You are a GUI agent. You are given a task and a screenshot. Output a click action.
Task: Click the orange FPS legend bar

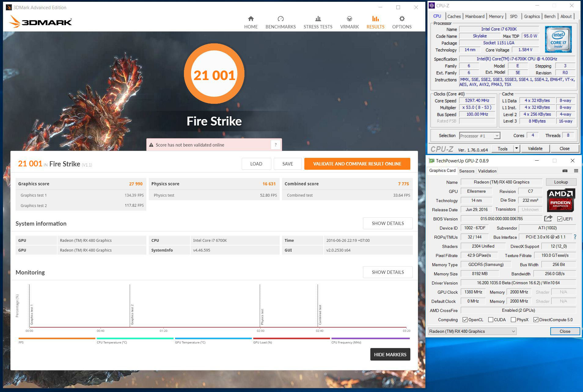[x=57, y=338]
